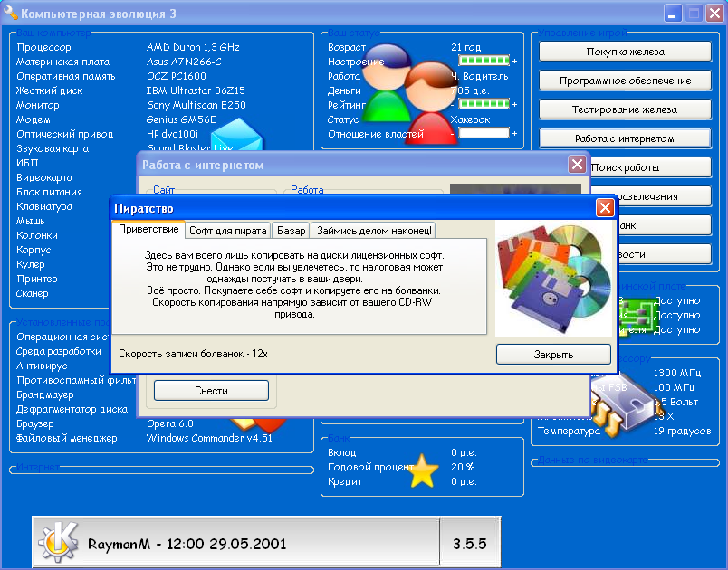Decrease Настроение with the minus sign

click(x=453, y=62)
